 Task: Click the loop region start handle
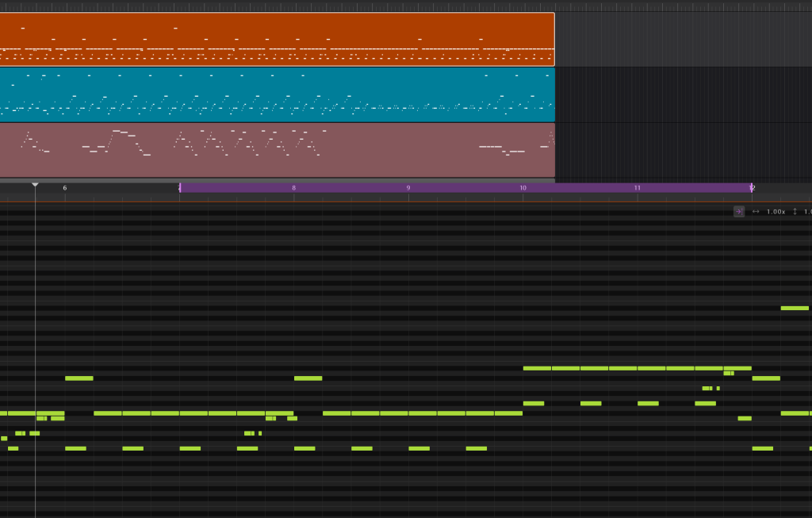pyautogui.click(x=180, y=188)
